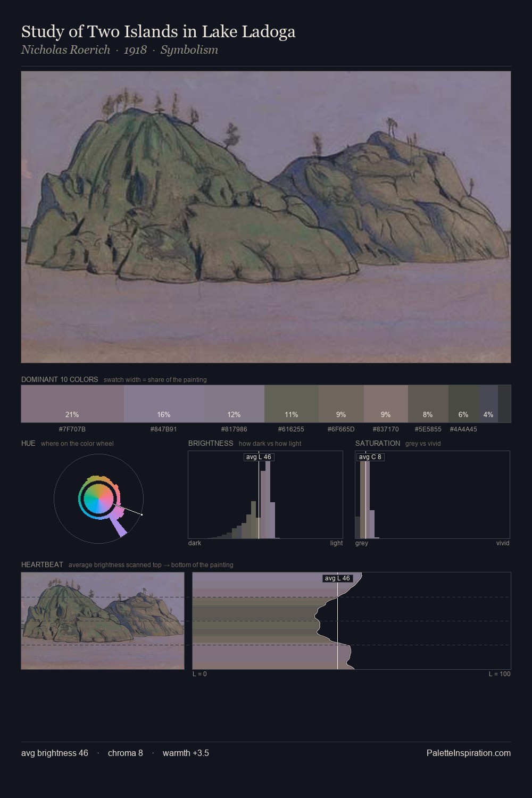Click the Nicholas Roerich artist name
Screen dimensions: 532x798
[65, 49]
